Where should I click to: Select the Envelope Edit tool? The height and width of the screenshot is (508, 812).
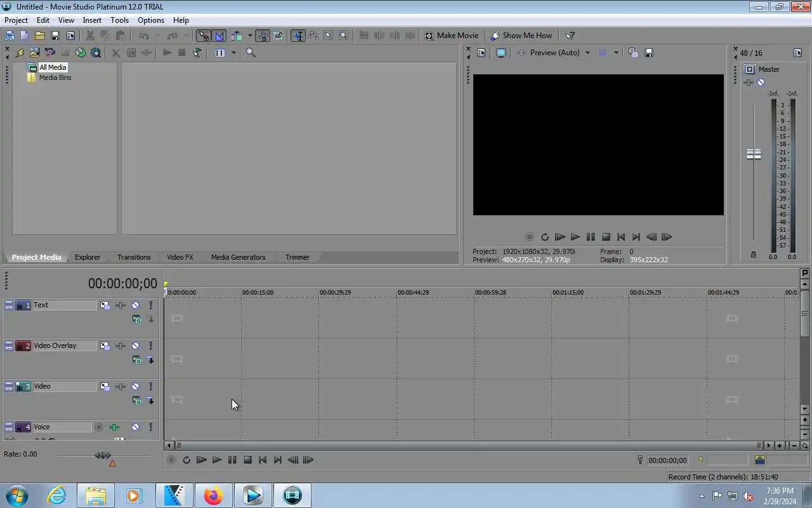313,36
